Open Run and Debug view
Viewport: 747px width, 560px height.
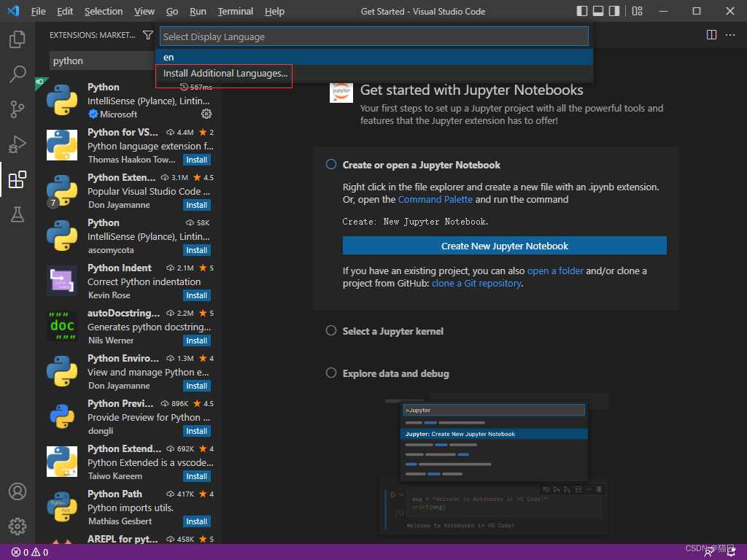pyautogui.click(x=18, y=144)
